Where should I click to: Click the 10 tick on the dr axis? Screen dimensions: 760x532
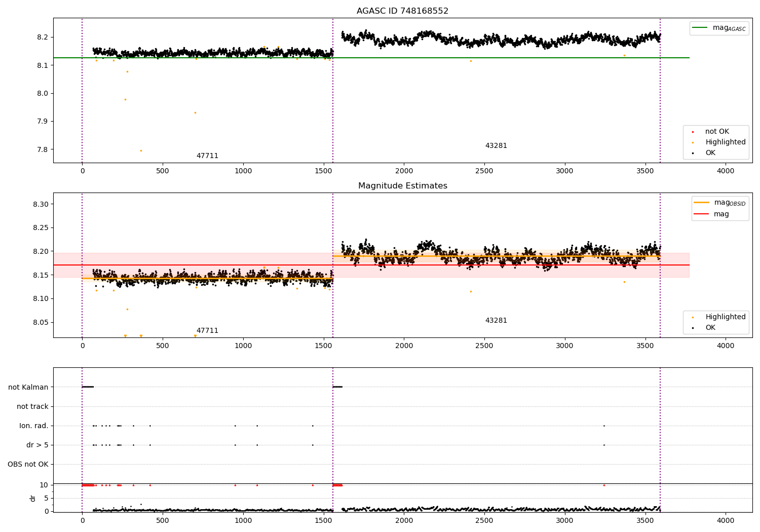click(44, 485)
